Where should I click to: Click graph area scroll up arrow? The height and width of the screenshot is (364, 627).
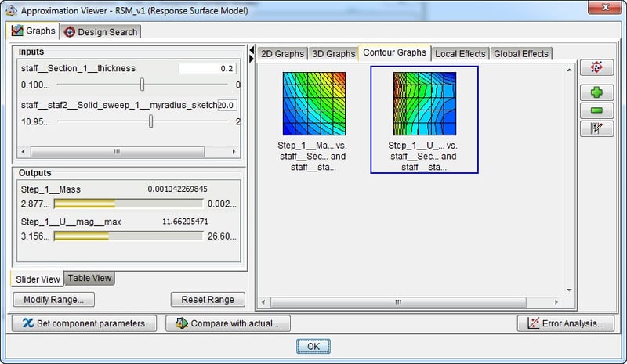point(569,70)
